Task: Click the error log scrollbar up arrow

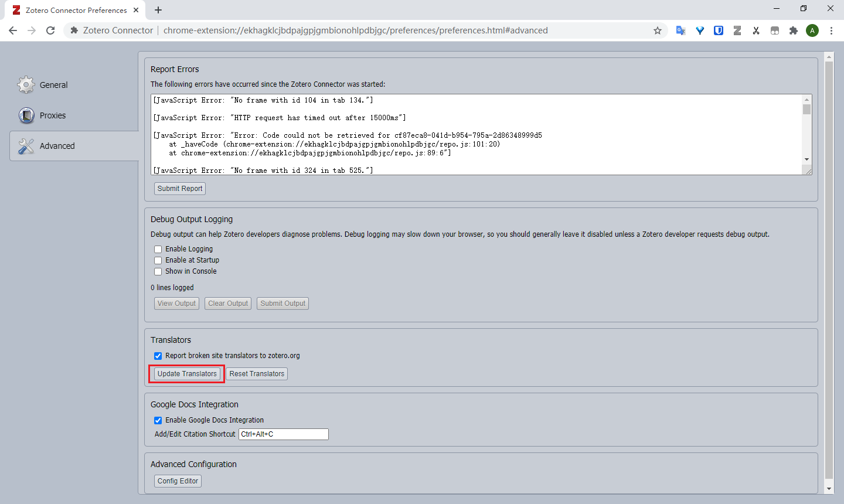Action: (x=807, y=99)
